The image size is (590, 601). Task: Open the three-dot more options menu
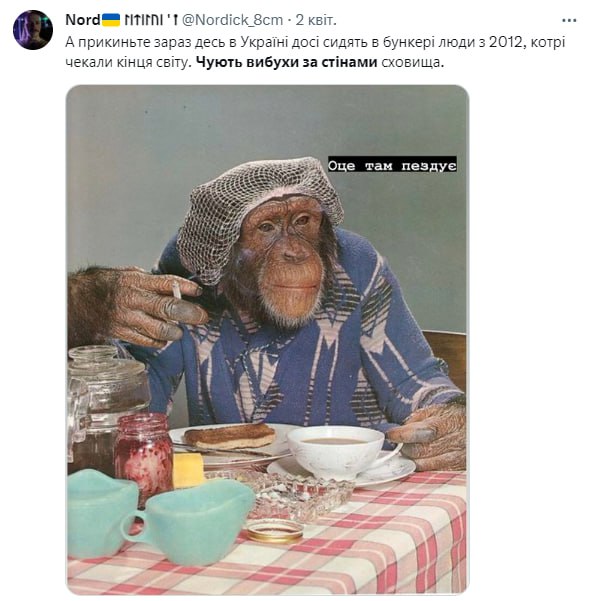569,20
